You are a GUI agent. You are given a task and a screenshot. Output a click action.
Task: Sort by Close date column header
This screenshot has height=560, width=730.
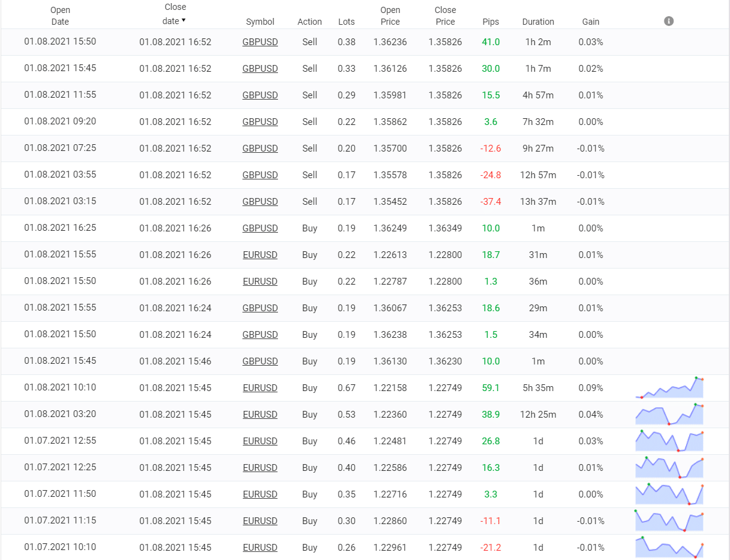pyautogui.click(x=175, y=14)
